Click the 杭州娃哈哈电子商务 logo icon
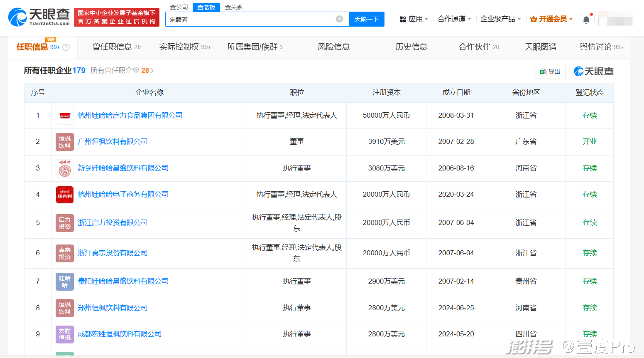This screenshot has height=358, width=644. tap(64, 195)
